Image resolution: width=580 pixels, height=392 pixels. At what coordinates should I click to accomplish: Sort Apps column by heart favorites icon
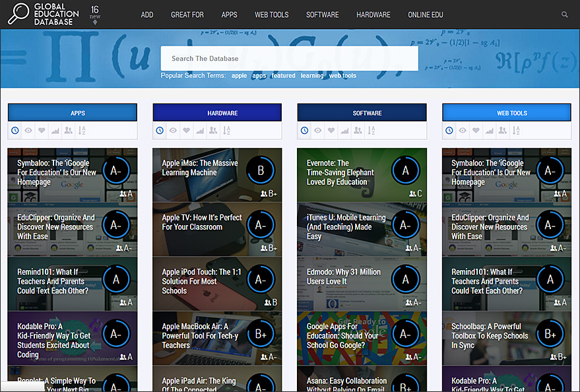tap(42, 131)
